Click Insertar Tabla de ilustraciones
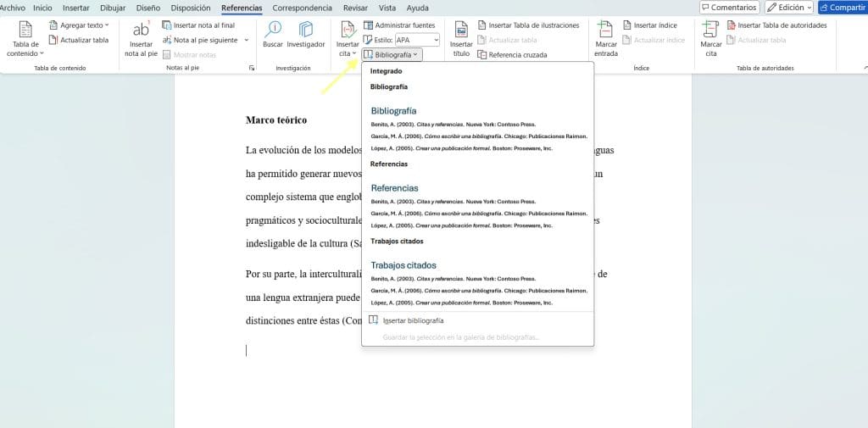 coord(528,25)
